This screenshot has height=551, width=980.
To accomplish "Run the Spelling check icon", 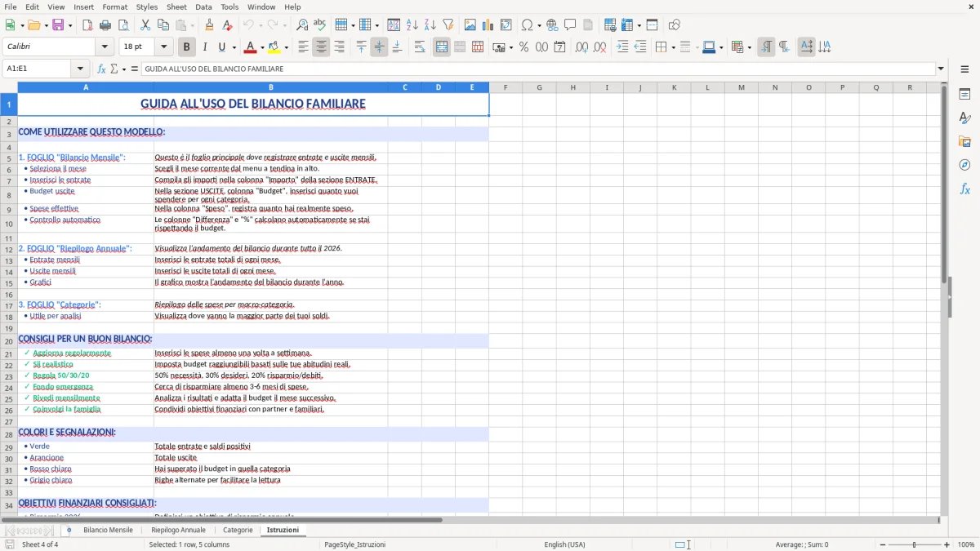I will click(320, 25).
